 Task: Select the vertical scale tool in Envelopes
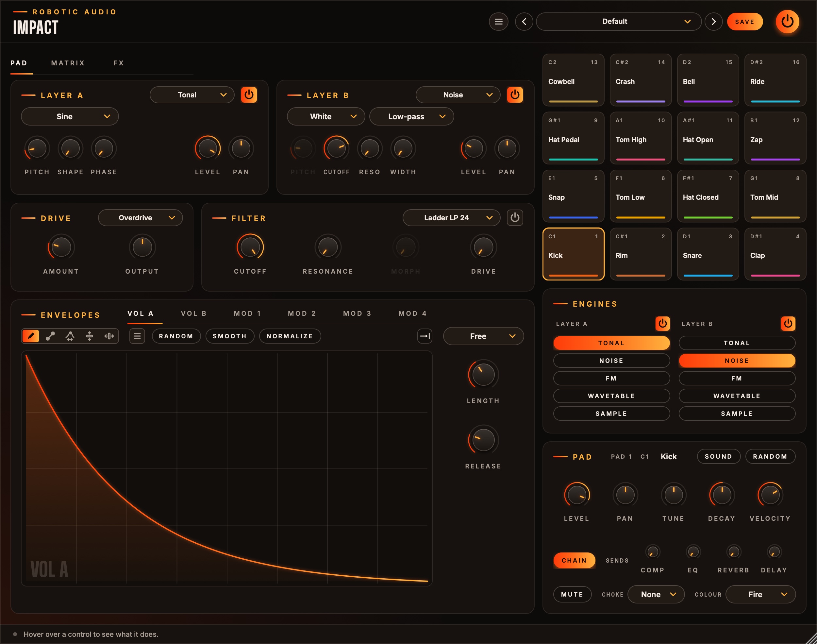[x=90, y=336]
